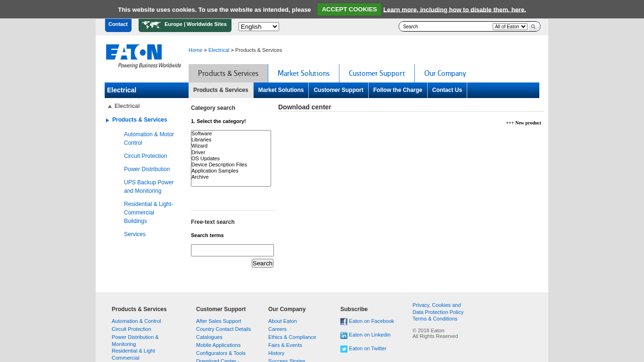Open footer Mobile Applications link

pos(218,345)
